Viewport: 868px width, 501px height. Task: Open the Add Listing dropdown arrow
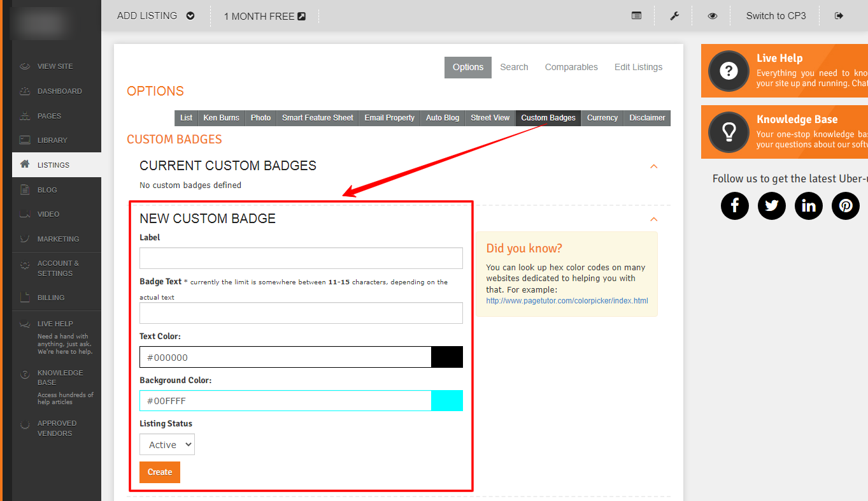190,16
